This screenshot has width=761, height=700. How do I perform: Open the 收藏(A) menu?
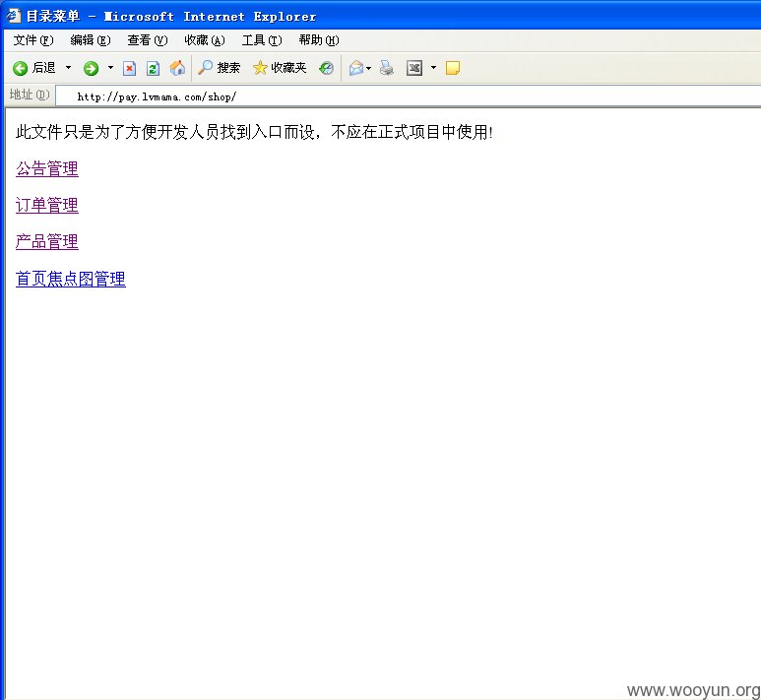[x=205, y=40]
